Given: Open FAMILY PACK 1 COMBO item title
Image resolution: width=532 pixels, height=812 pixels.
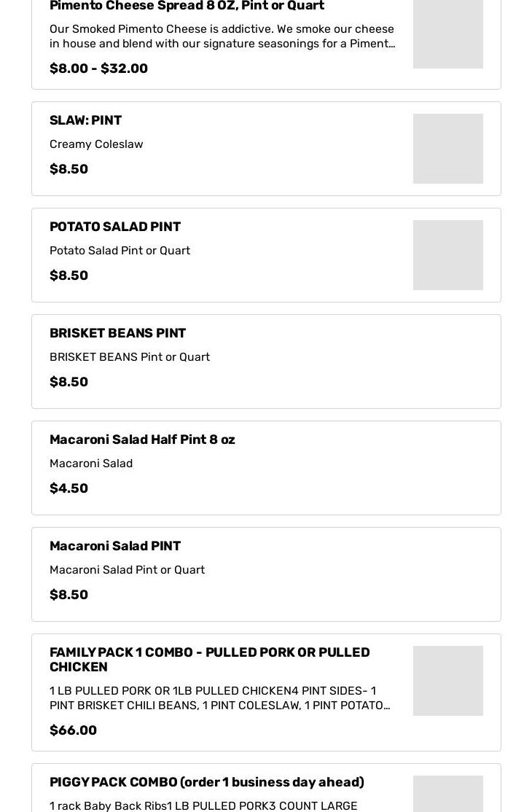Looking at the screenshot, I should 209,660.
